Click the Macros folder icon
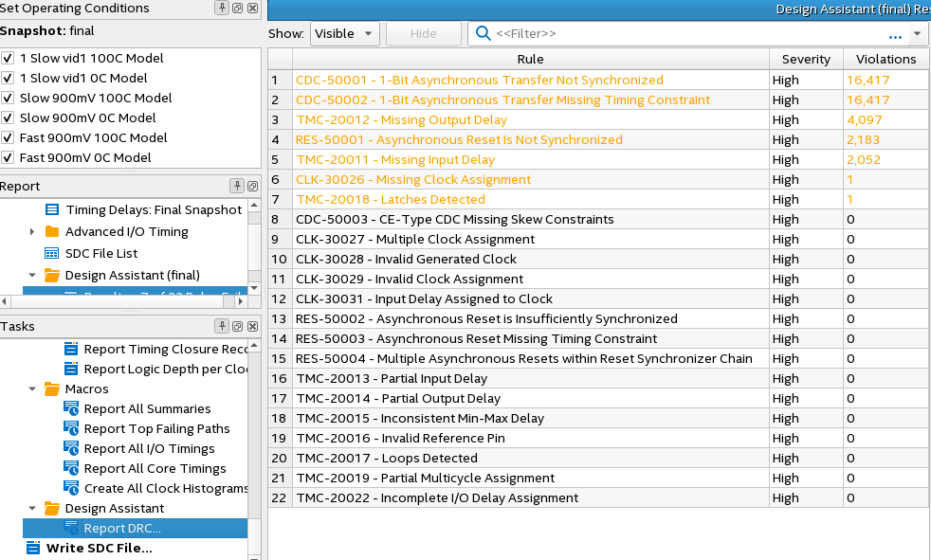 (x=52, y=388)
